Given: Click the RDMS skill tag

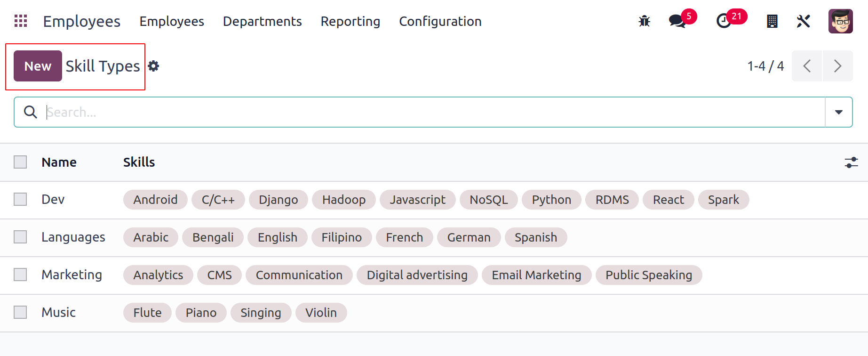Looking at the screenshot, I should tap(612, 200).
